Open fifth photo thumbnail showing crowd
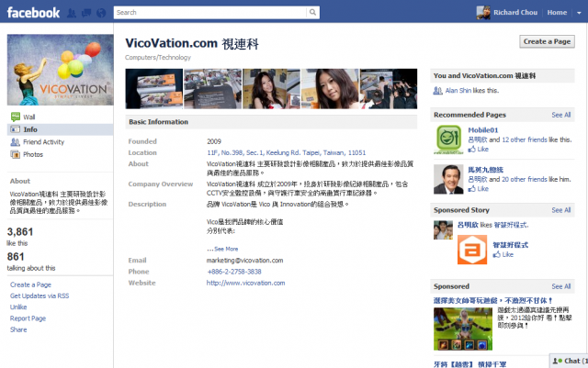The height and width of the screenshot is (368, 588). coord(389,89)
